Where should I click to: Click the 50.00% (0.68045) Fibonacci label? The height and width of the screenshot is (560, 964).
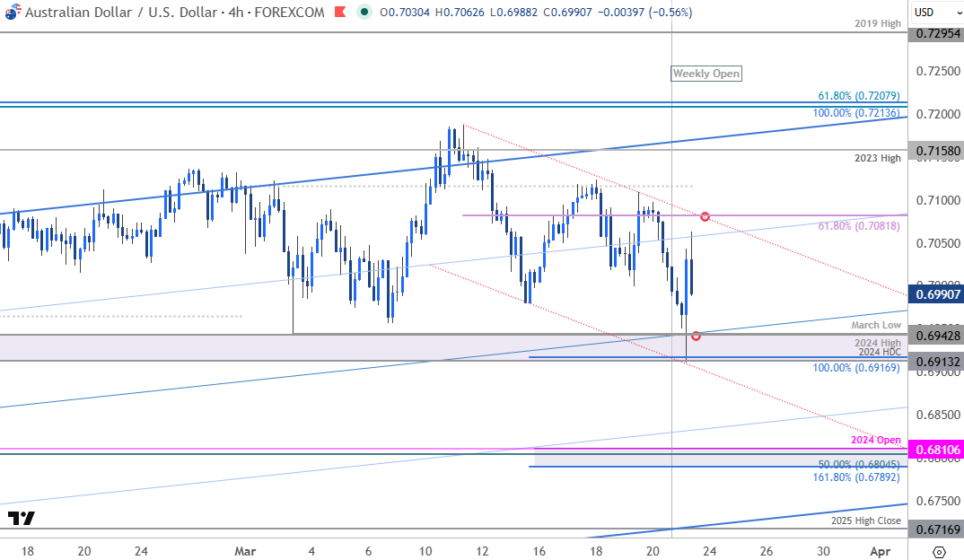pos(859,465)
